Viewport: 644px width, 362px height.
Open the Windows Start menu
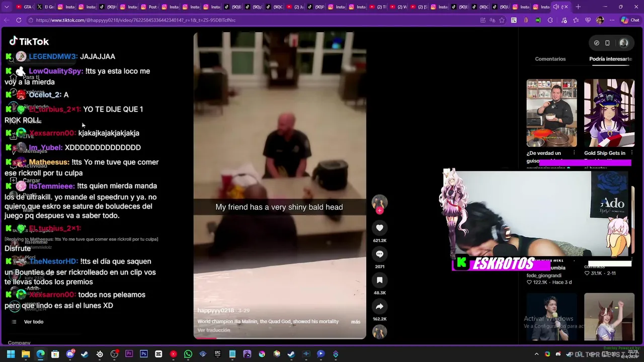tap(11, 354)
